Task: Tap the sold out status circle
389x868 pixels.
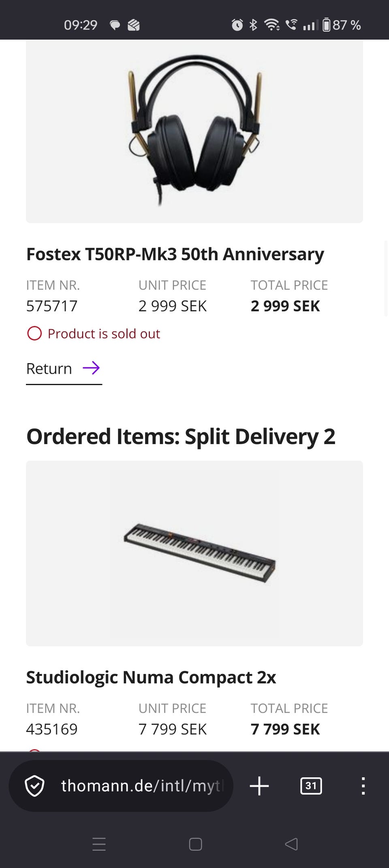Action: coord(34,334)
